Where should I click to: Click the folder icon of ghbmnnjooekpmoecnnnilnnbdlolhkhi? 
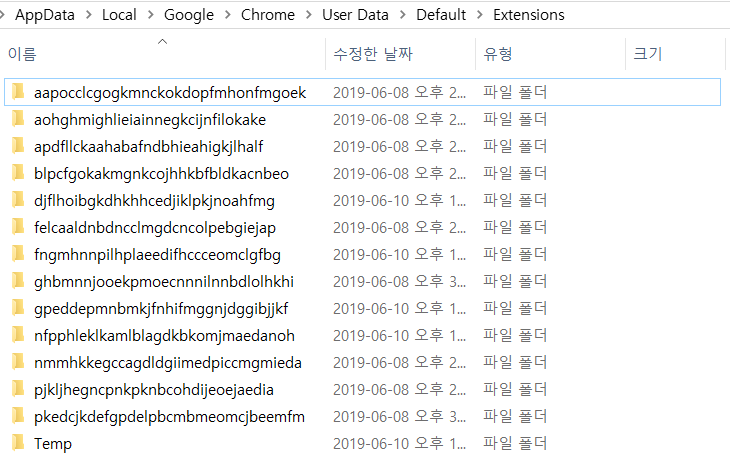pyautogui.click(x=18, y=280)
